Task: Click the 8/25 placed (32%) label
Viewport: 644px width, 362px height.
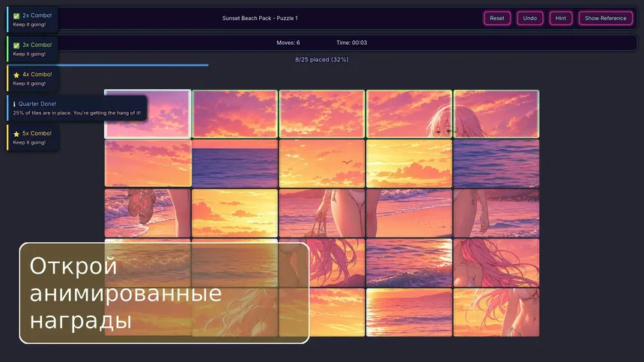Action: click(321, 60)
